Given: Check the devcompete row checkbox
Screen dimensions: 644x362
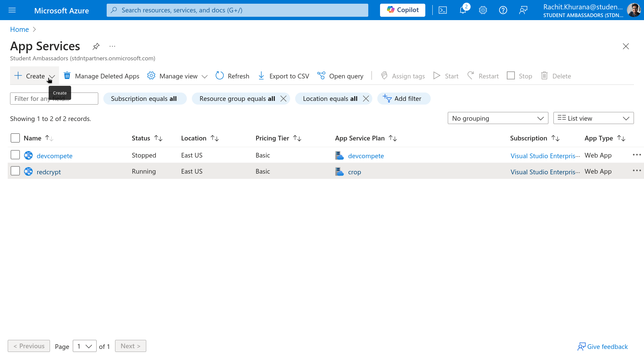Looking at the screenshot, I should coord(15,155).
